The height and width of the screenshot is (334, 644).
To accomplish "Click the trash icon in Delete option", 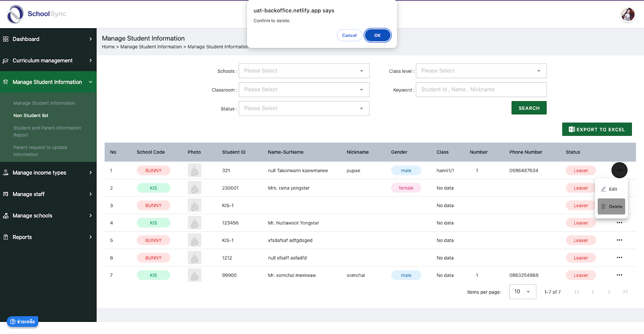I will (603, 206).
